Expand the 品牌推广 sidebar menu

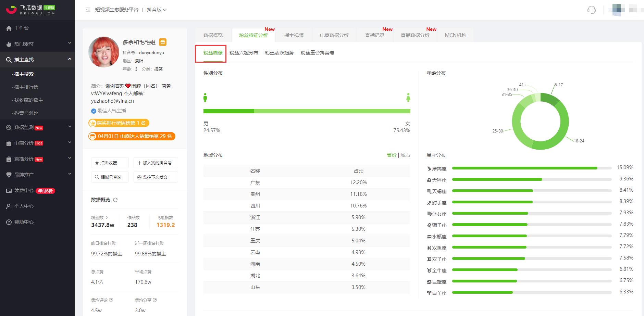coord(70,174)
